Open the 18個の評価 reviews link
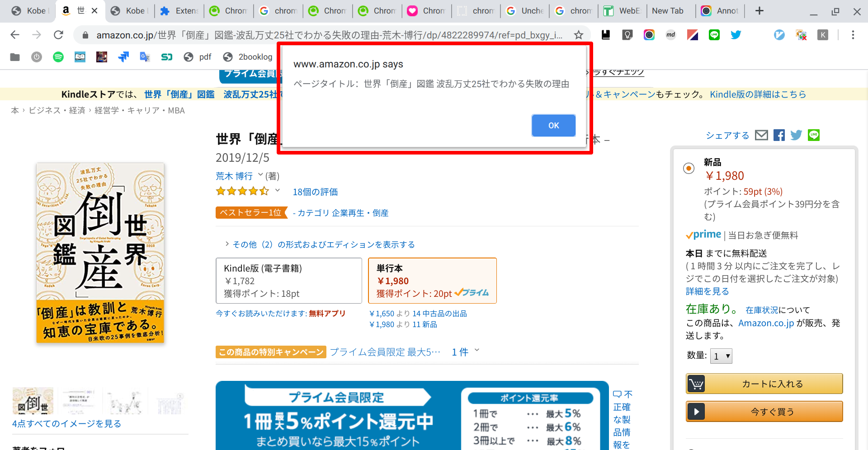 315,192
